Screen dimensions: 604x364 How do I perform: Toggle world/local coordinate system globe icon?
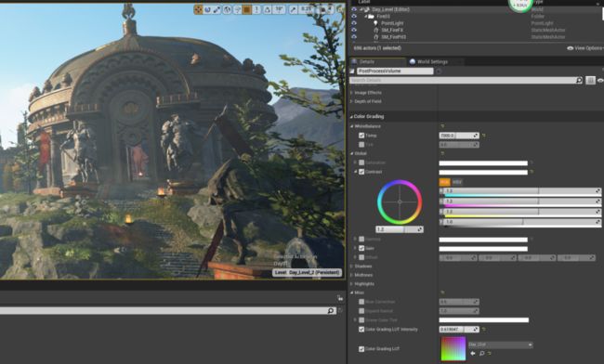pyautogui.click(x=228, y=9)
